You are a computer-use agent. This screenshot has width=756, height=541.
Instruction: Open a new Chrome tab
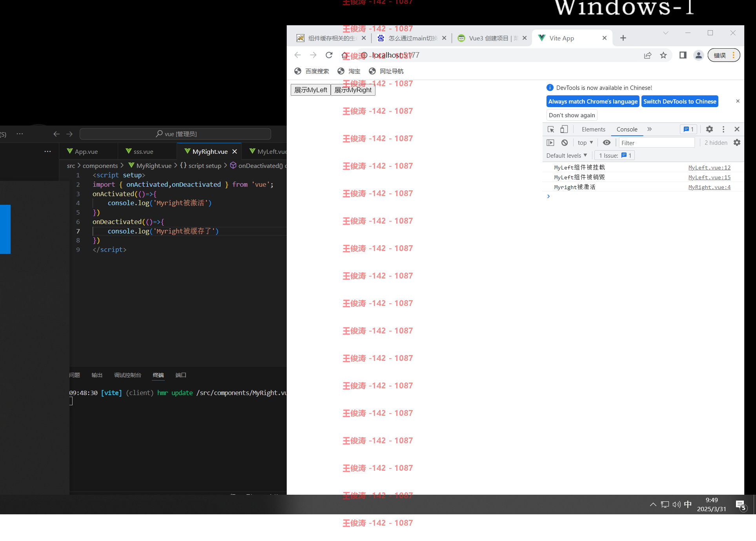pos(623,38)
